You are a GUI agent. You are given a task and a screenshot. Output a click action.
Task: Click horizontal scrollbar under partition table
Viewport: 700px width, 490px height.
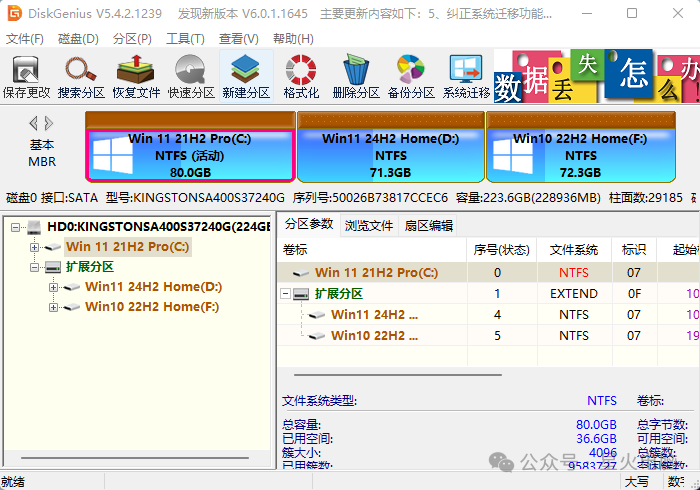click(x=398, y=375)
